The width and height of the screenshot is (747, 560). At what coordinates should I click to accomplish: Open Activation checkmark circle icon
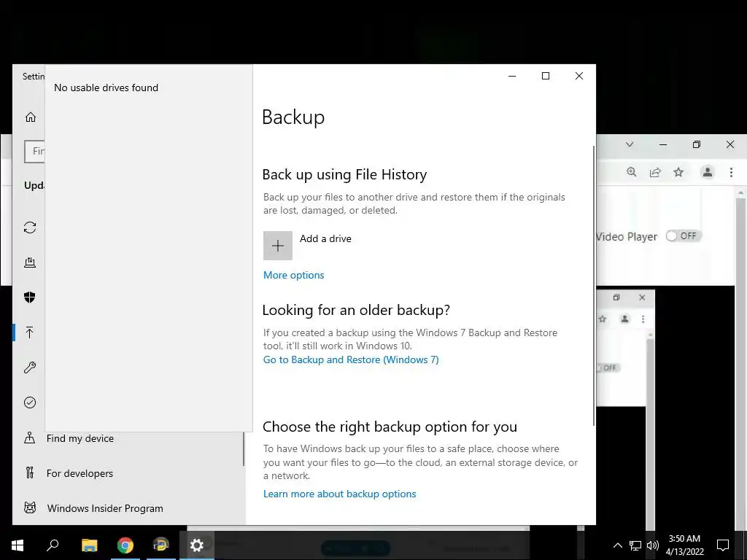coord(30,402)
